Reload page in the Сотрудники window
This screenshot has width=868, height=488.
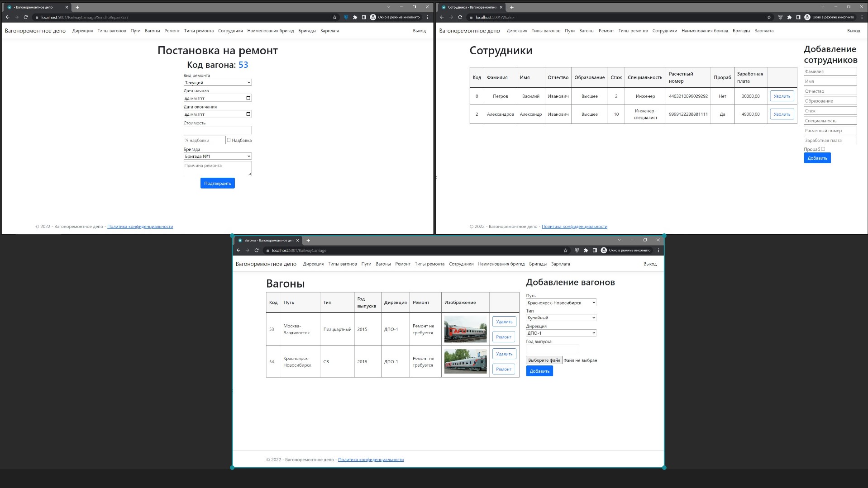click(x=460, y=17)
